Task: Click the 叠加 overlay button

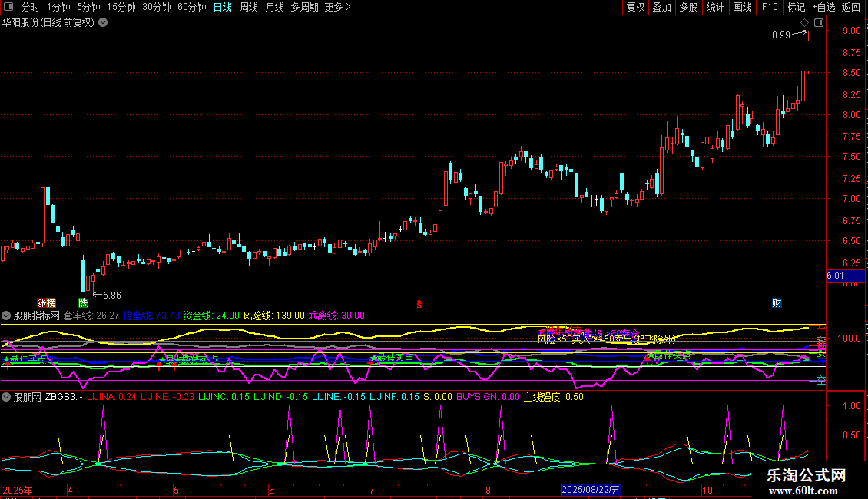Action: [661, 8]
